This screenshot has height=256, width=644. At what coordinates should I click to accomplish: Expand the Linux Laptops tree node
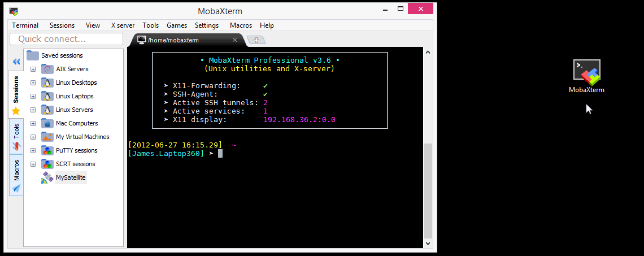coord(33,96)
